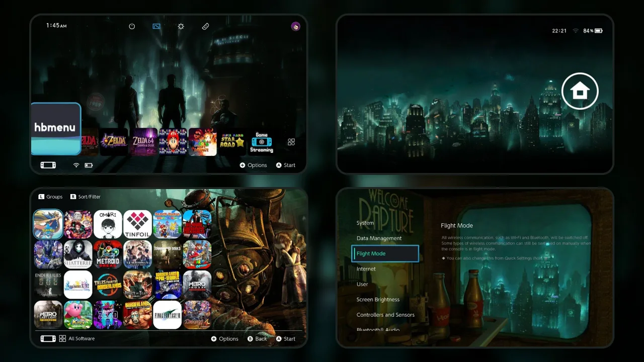Open Groups in the all software screen
Screen dimensions: 644x362
[x=50, y=197]
